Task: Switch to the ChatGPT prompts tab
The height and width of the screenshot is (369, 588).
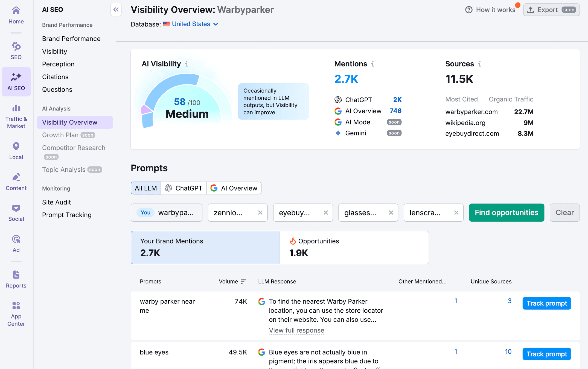Action: [x=184, y=188]
